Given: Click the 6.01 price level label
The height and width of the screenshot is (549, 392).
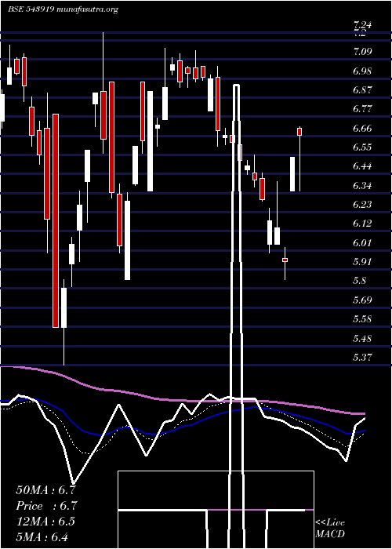Looking at the screenshot, I should [x=362, y=242].
